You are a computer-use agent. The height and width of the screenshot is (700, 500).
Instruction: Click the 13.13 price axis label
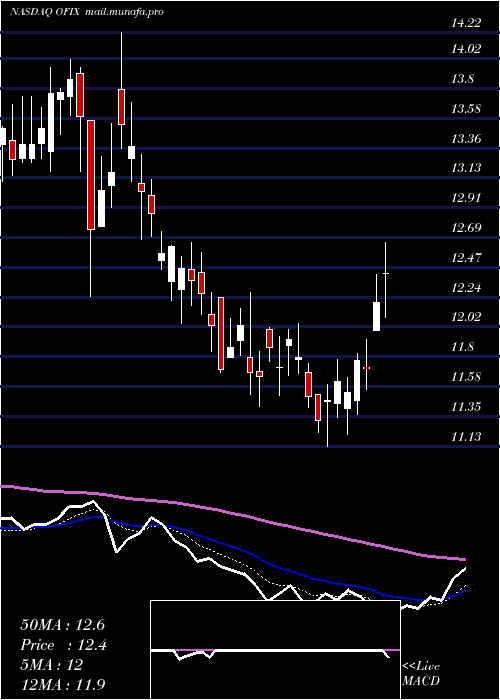point(466,168)
